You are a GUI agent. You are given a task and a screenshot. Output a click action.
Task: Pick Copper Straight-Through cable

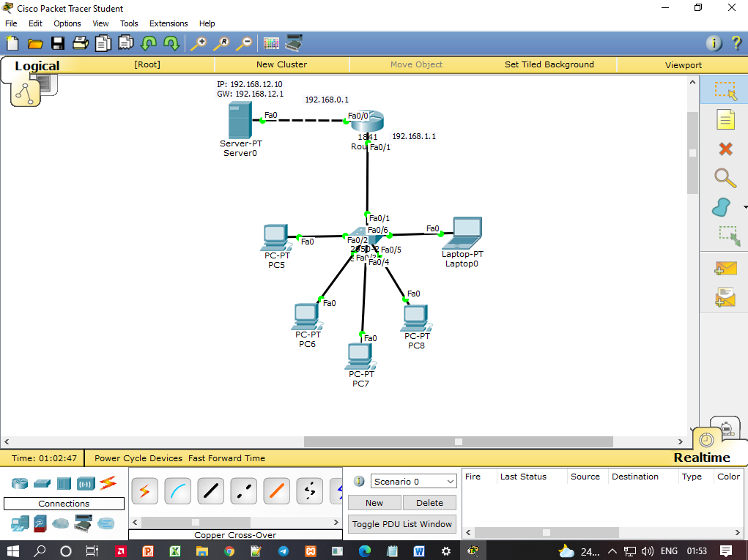(210, 491)
